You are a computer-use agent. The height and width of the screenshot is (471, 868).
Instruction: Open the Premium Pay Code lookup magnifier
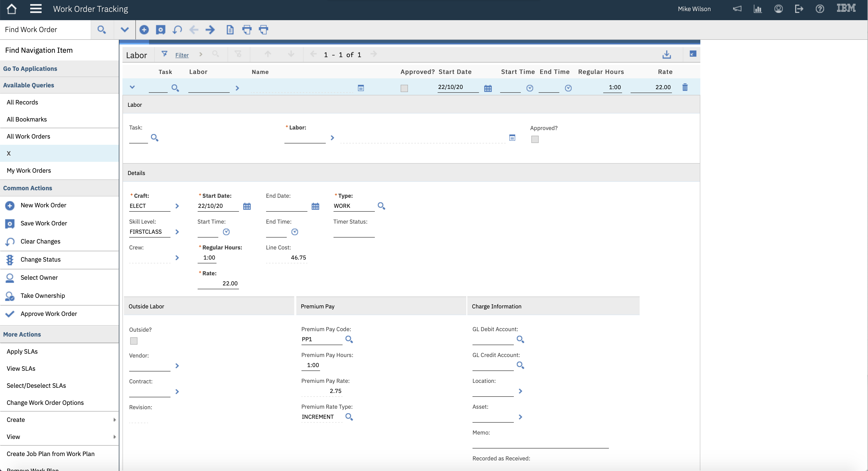click(x=349, y=339)
